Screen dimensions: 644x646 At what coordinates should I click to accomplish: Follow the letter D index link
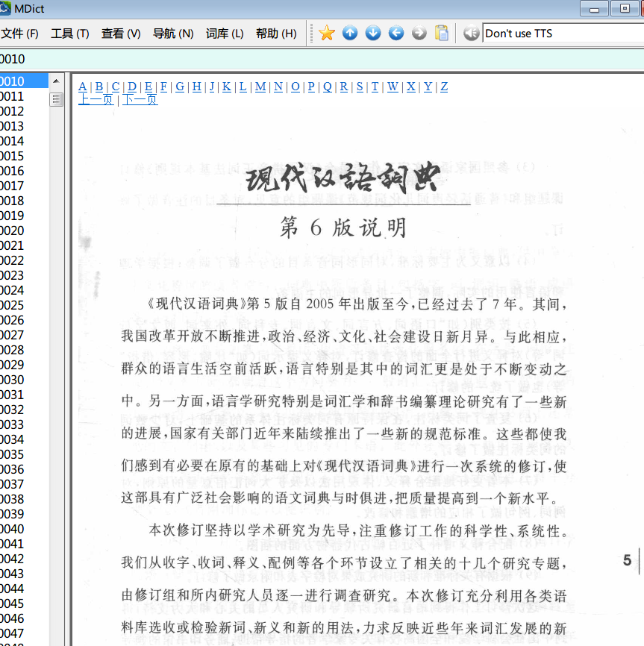(132, 87)
